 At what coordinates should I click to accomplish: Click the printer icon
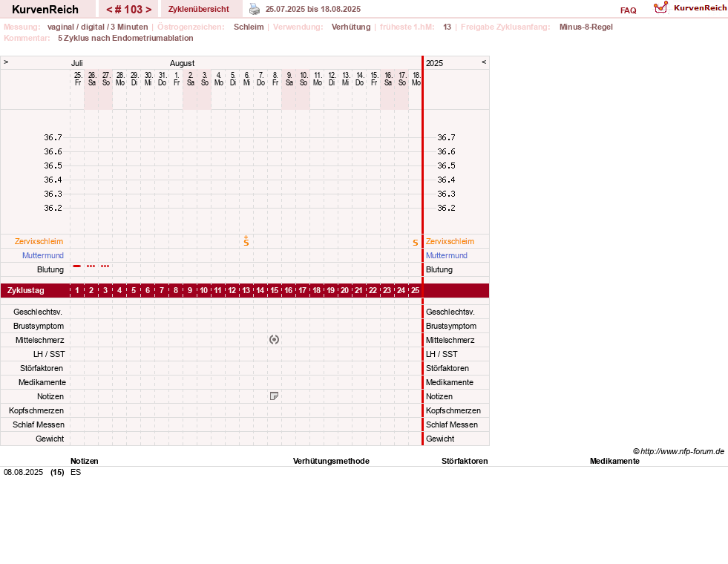[255, 9]
